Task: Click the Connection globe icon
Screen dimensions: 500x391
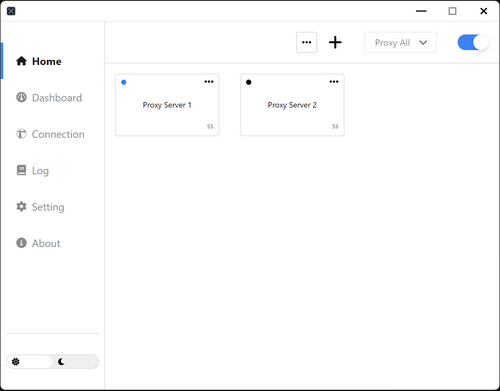Action: click(x=21, y=134)
